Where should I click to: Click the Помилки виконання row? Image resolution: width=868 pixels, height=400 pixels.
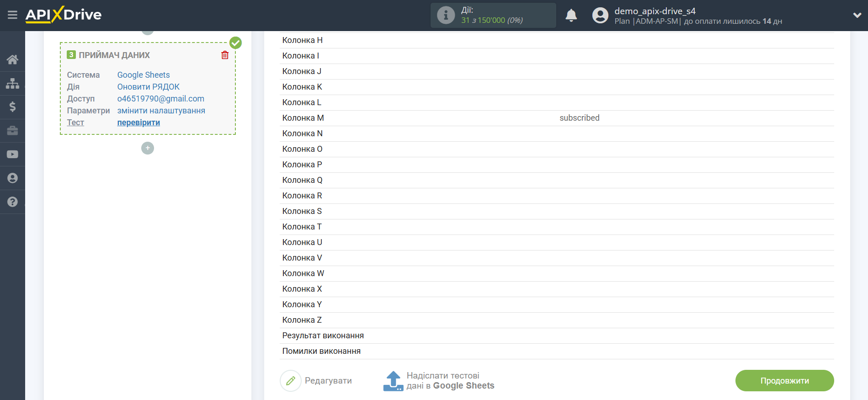(x=557, y=351)
